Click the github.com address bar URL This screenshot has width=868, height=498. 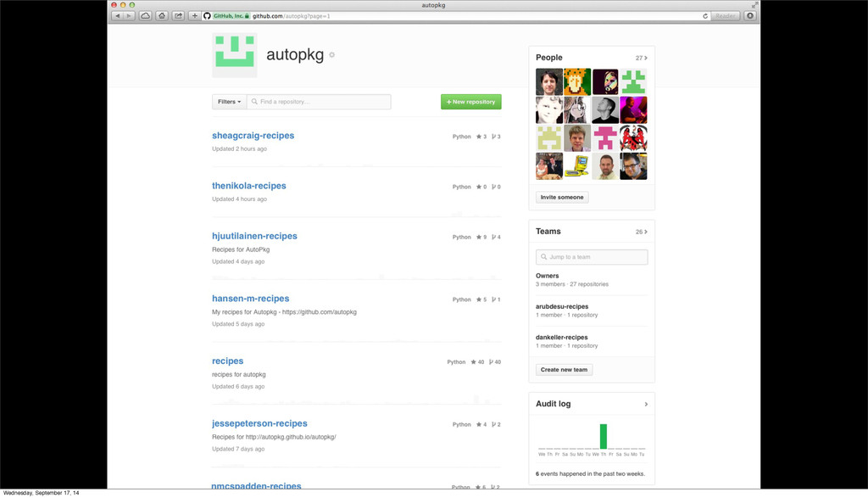pyautogui.click(x=292, y=16)
